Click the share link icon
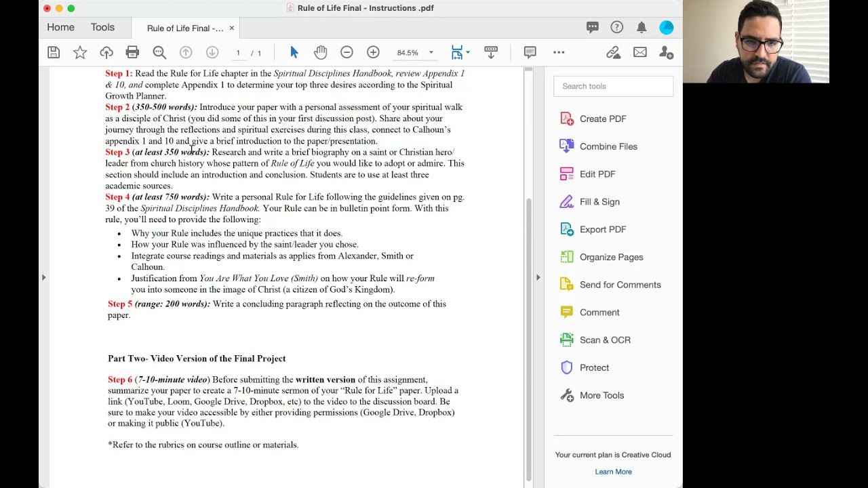868x488 pixels. pos(613,52)
